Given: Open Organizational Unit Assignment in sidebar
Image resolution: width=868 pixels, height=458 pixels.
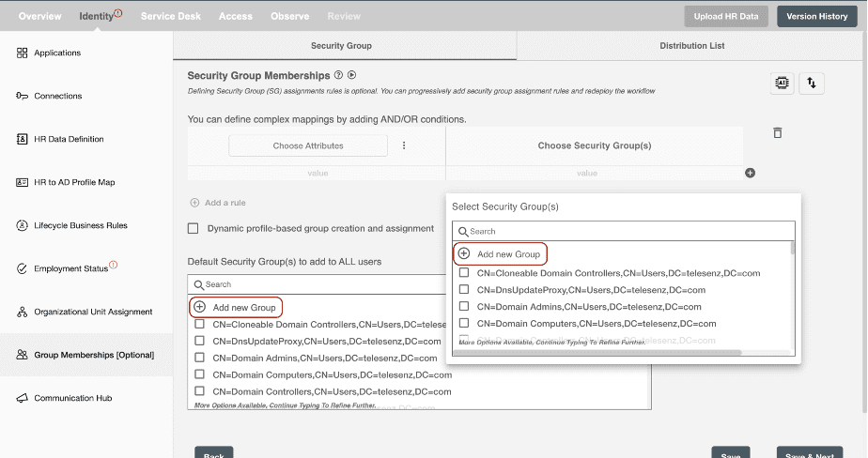Looking at the screenshot, I should click(x=93, y=312).
